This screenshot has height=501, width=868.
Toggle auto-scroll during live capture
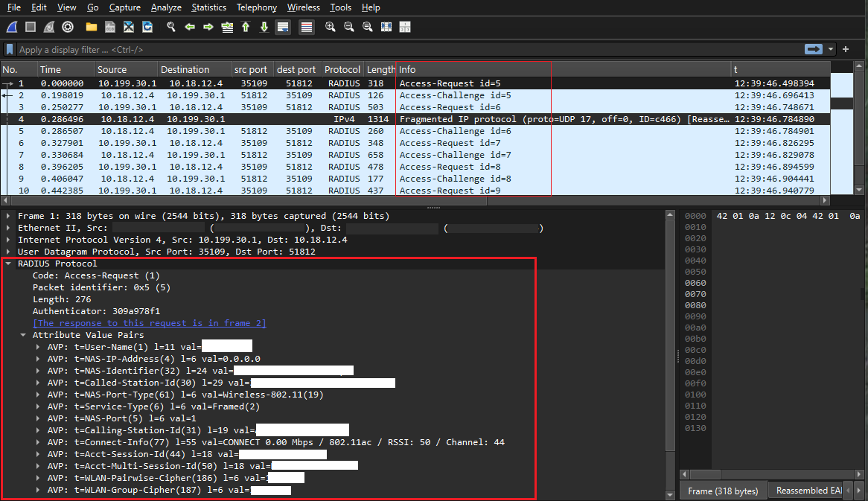tap(283, 27)
